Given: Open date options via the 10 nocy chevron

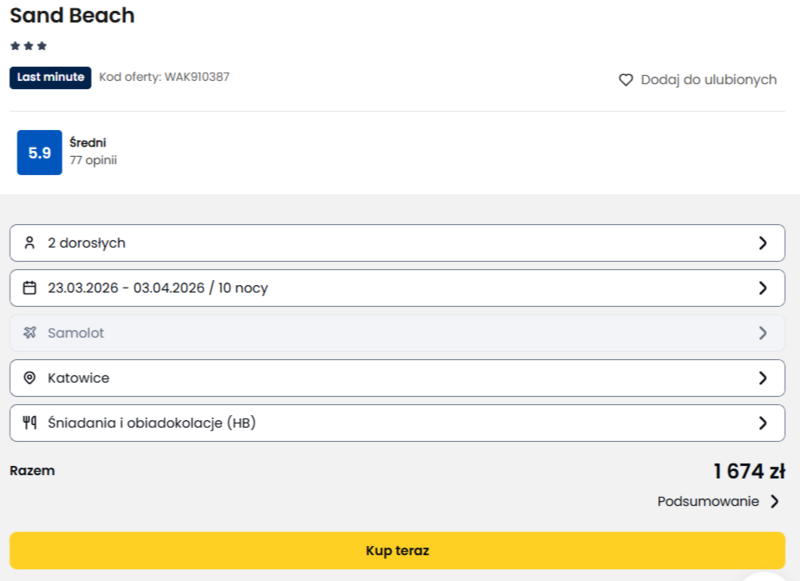Looking at the screenshot, I should [x=763, y=288].
